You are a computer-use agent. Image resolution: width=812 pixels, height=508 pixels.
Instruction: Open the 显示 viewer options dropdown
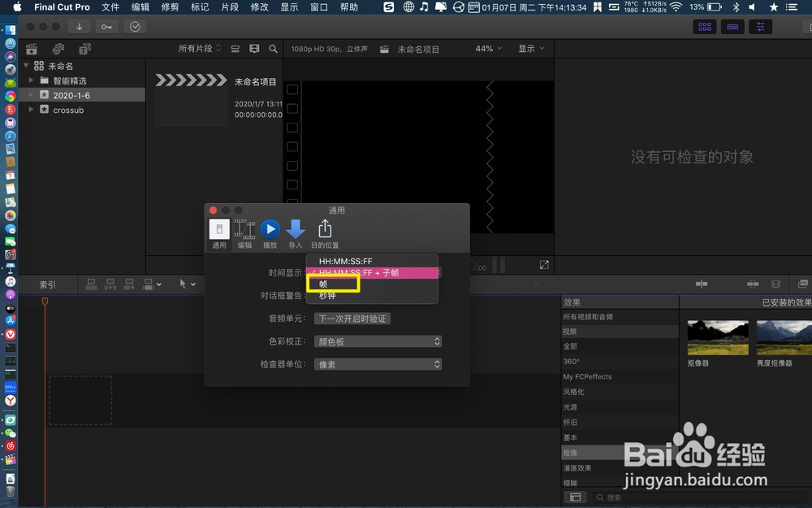click(531, 48)
